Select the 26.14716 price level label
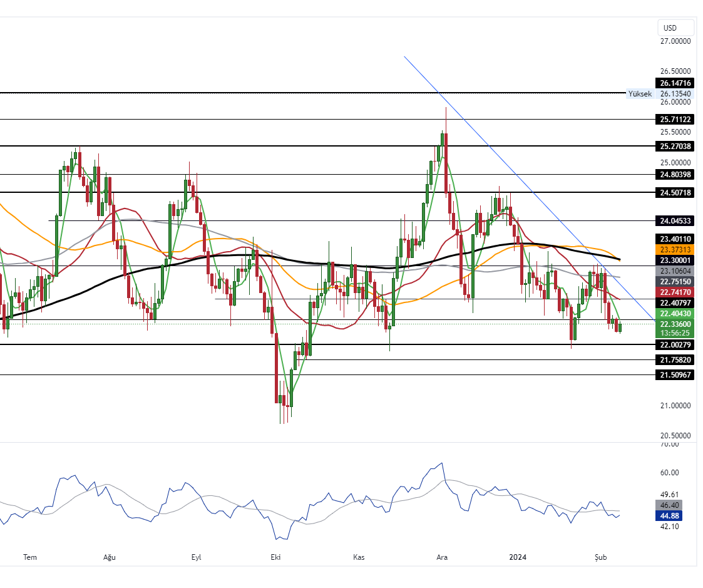 pyautogui.click(x=675, y=83)
